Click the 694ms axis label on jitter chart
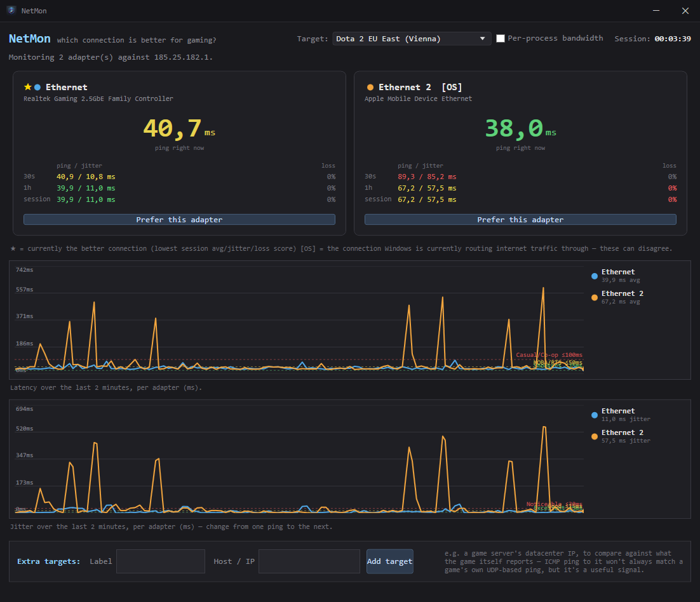 coord(25,409)
